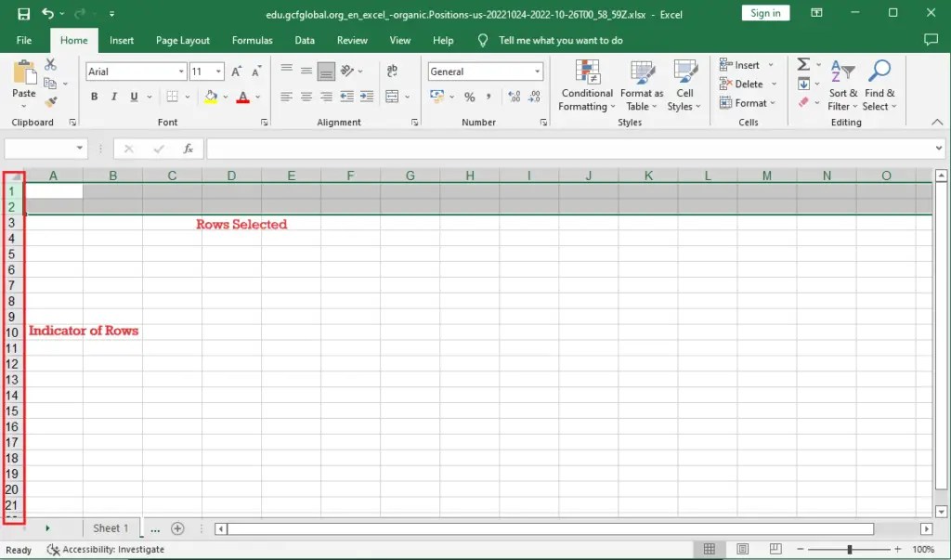Add a new sheet with plus button
This screenshot has width=951, height=560.
177,528
